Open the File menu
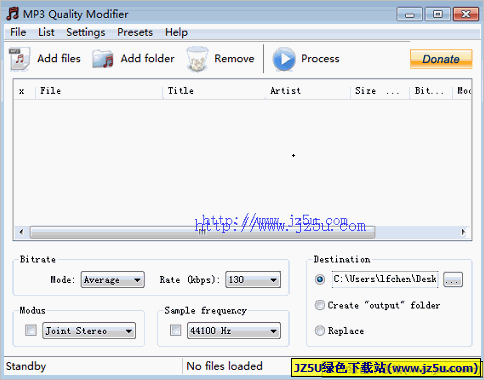 click(18, 32)
